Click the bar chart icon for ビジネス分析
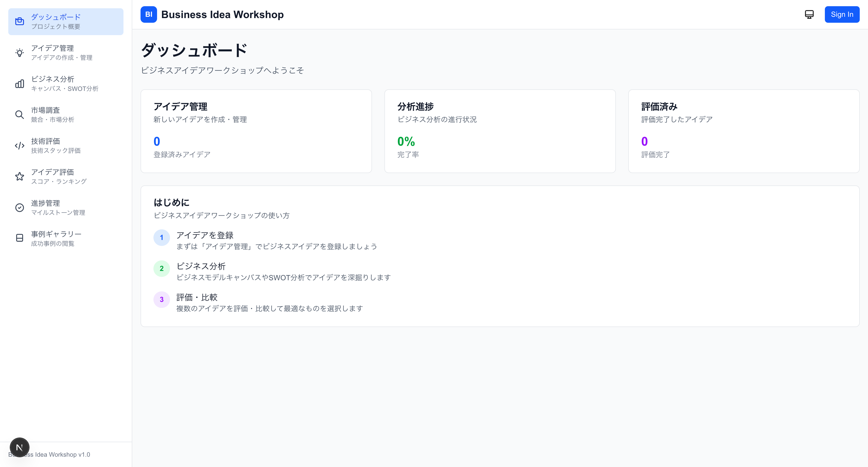868x467 pixels. (x=20, y=84)
